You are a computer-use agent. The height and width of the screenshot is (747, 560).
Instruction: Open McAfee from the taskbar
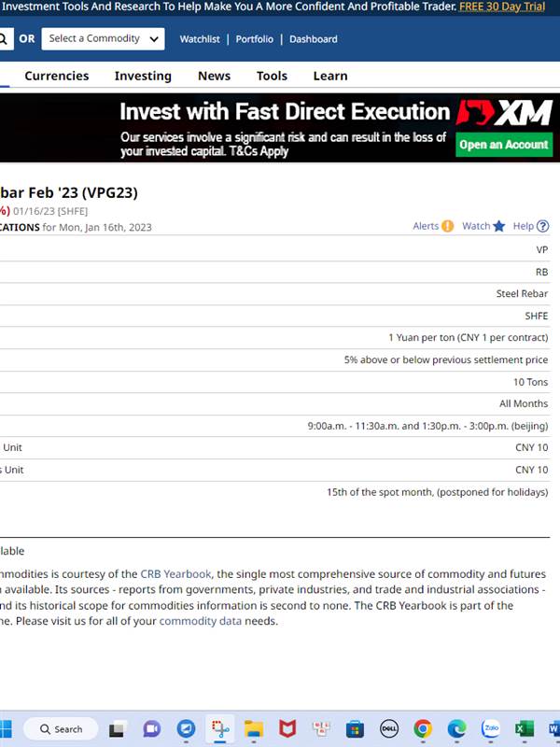[x=287, y=729]
